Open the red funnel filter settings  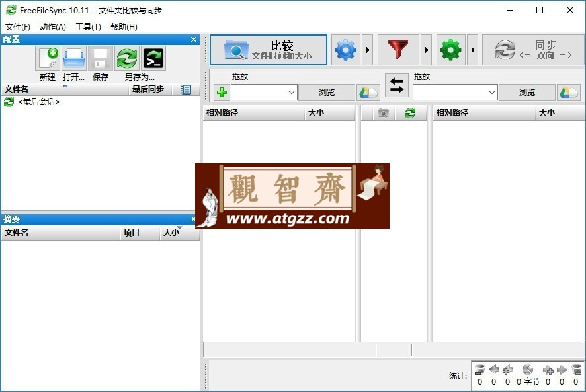click(398, 50)
